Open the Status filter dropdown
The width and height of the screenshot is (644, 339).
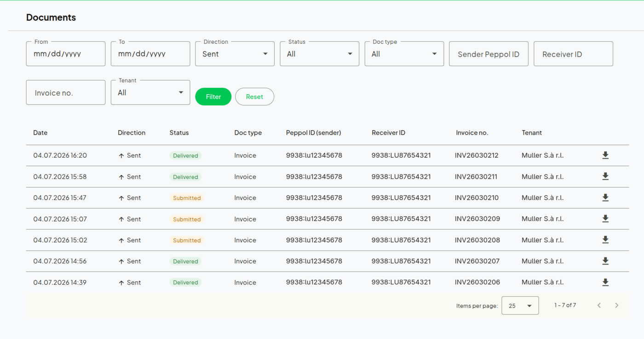click(x=319, y=54)
